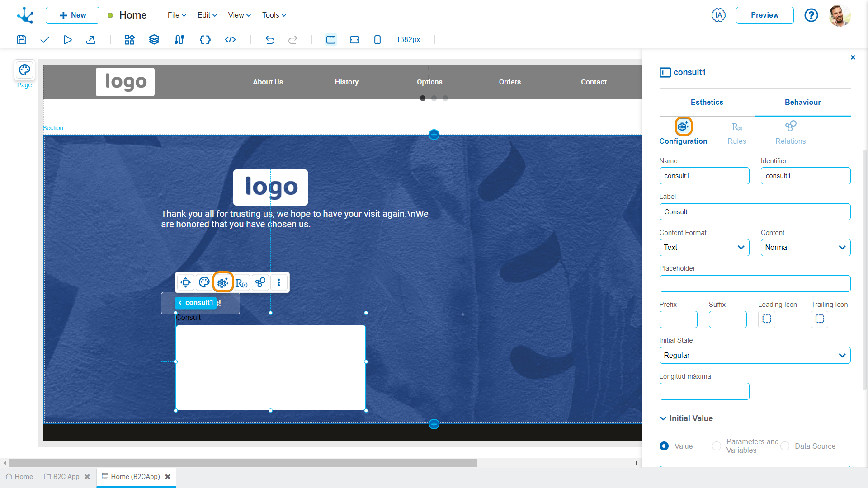Choose the Data Source radio button

pos(785,446)
